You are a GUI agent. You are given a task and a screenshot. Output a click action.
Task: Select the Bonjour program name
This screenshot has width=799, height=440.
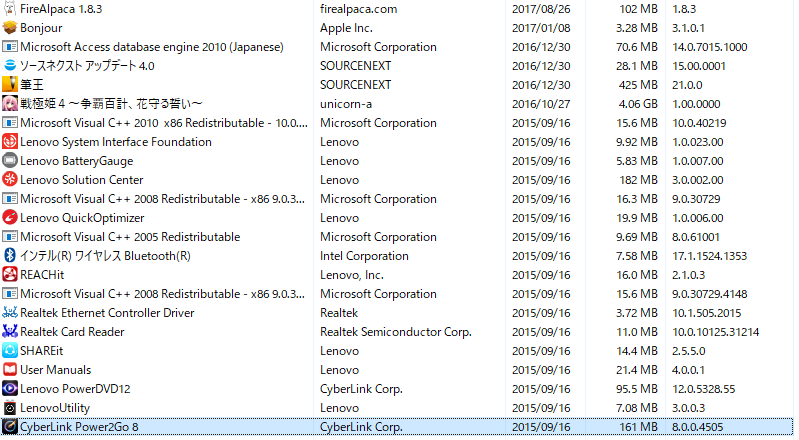(41, 28)
